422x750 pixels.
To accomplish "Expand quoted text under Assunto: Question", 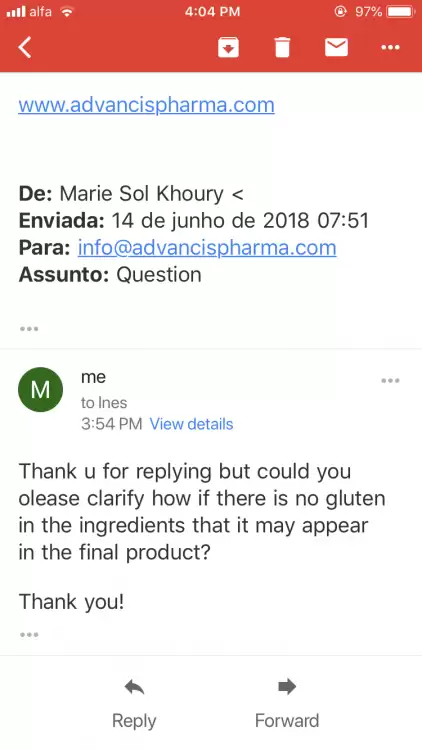I will (29, 329).
